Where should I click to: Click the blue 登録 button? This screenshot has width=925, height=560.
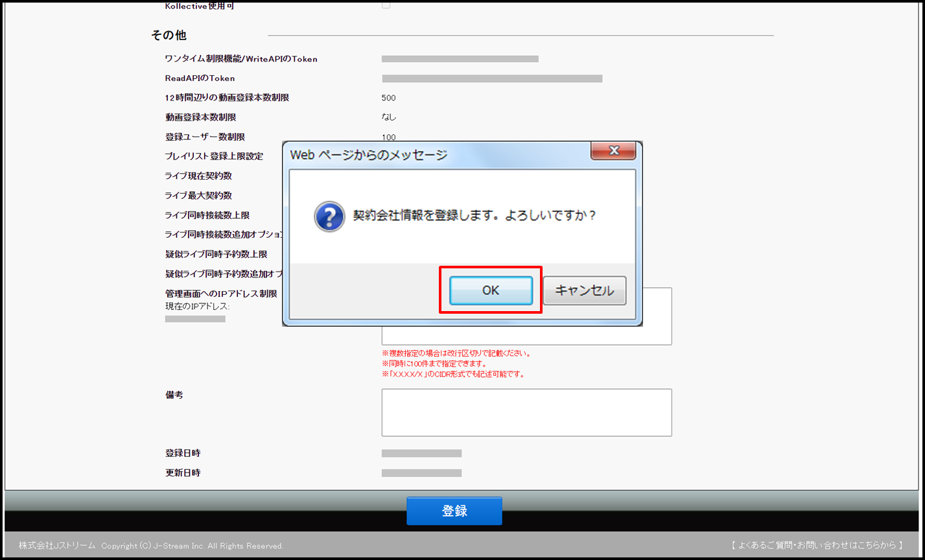pyautogui.click(x=454, y=511)
